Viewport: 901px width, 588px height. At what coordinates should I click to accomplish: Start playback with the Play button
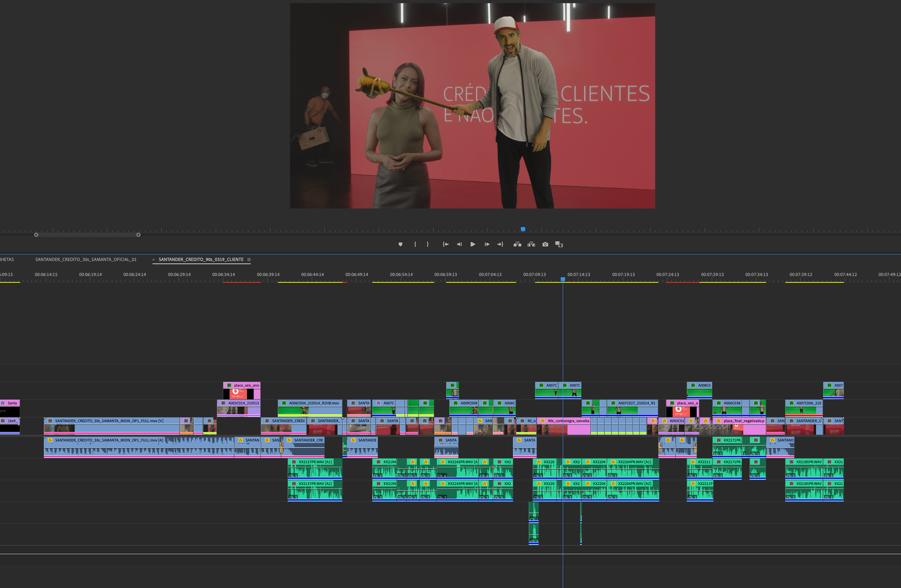tap(473, 245)
